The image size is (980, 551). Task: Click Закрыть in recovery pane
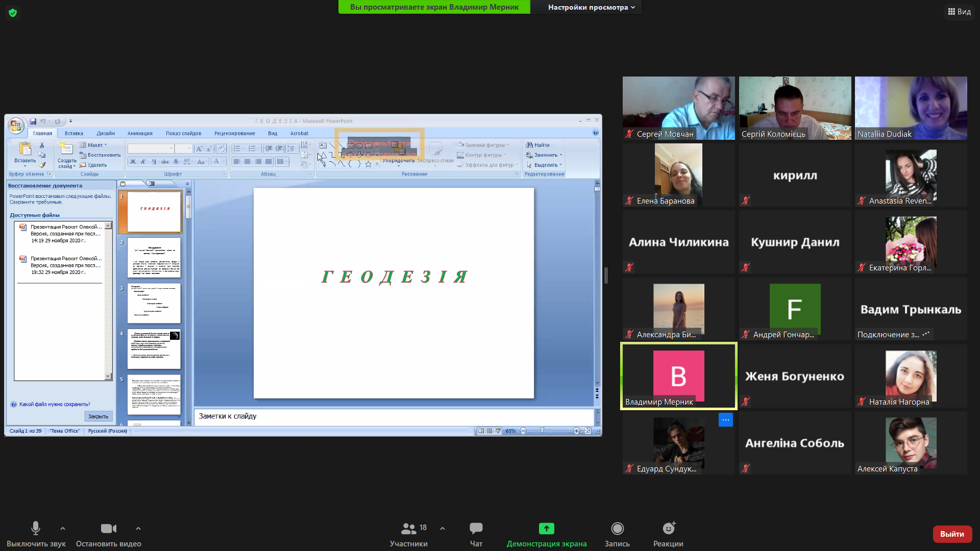pyautogui.click(x=98, y=416)
